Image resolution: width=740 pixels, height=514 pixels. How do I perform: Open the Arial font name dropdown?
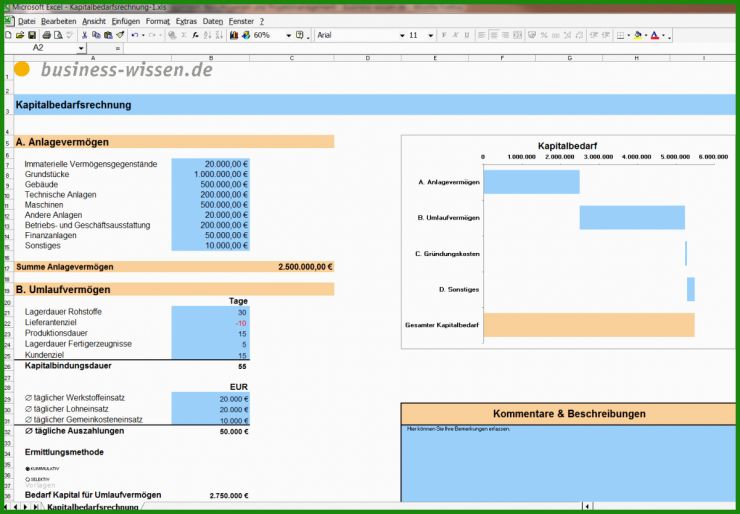click(402, 35)
